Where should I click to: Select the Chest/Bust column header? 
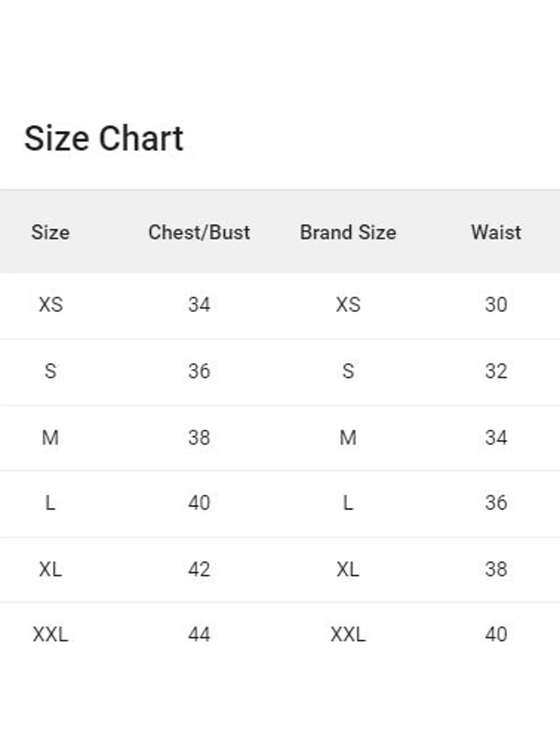(x=199, y=232)
